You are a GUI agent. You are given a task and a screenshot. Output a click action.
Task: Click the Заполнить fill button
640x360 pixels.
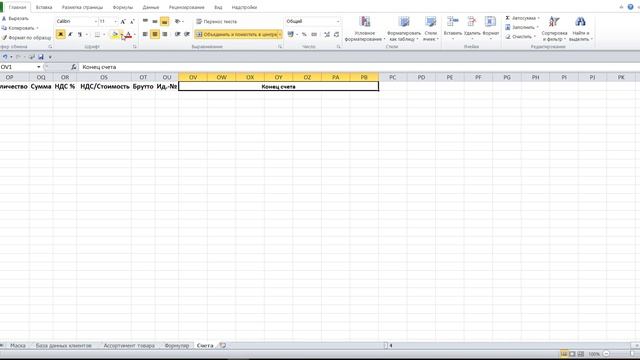tap(521, 27)
